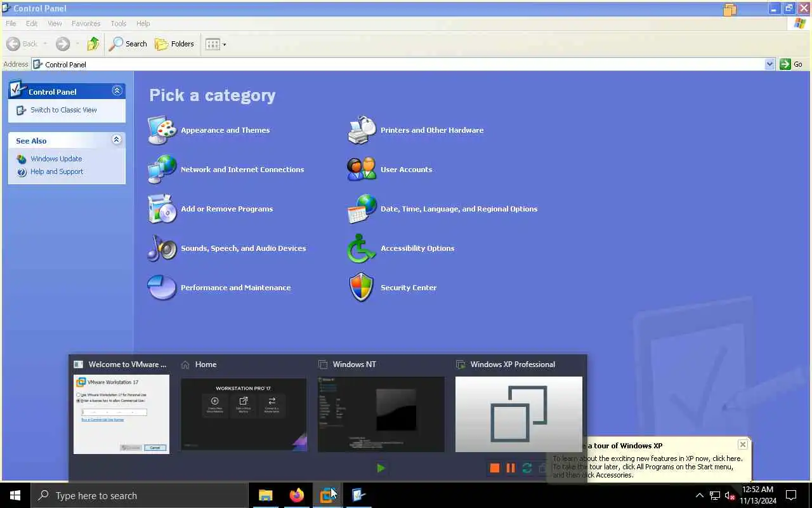Click the network status tray icon
Viewport: 812px width, 508px height.
pyautogui.click(x=715, y=495)
